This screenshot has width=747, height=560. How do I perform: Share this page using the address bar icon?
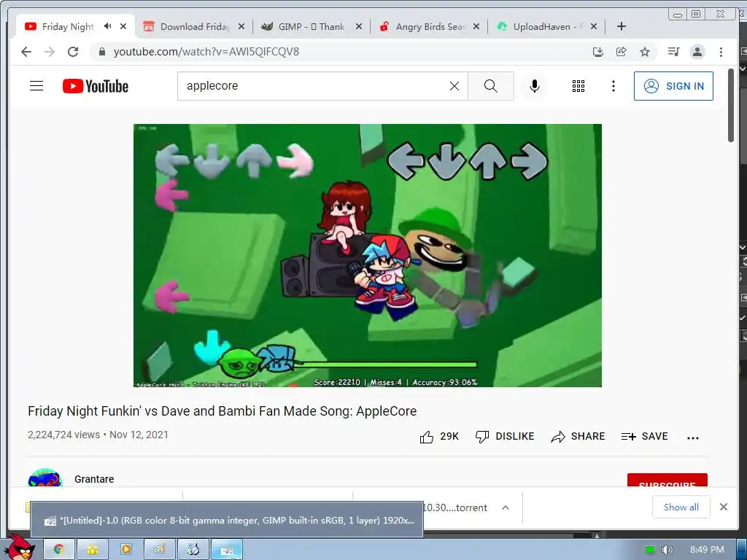coord(622,52)
